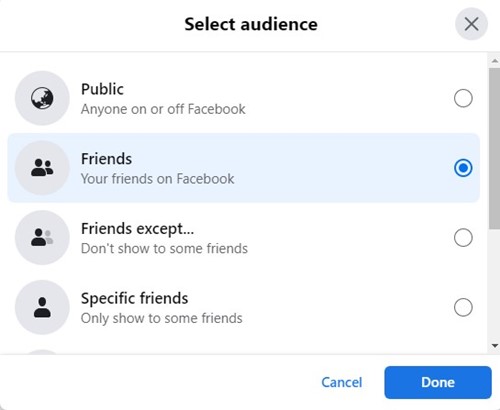Close the Select audience dialog
This screenshot has width=500, height=410.
[x=471, y=24]
